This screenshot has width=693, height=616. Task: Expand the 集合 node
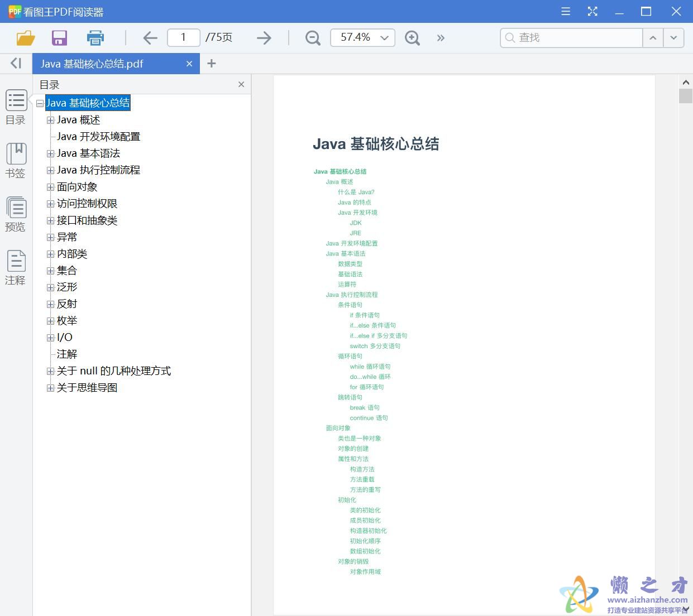pyautogui.click(x=50, y=271)
